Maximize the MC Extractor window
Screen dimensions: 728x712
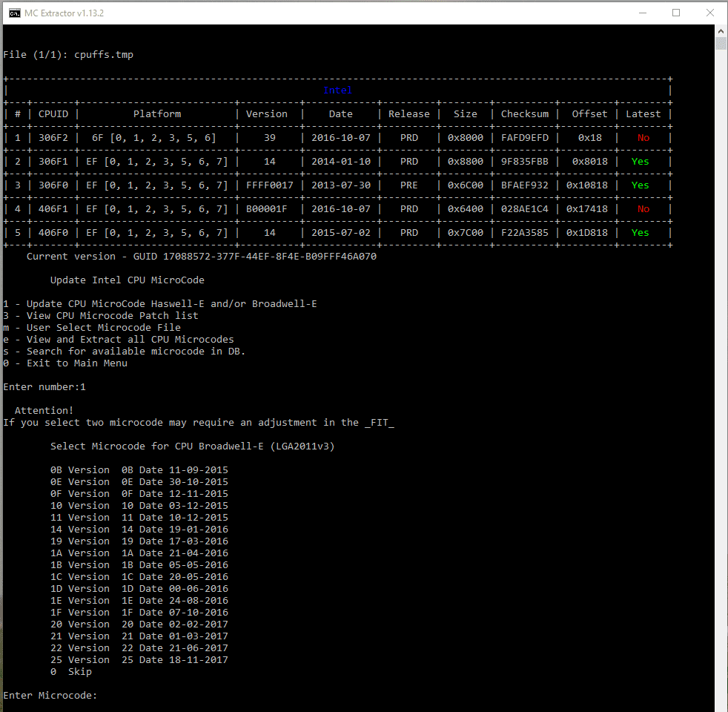676,13
